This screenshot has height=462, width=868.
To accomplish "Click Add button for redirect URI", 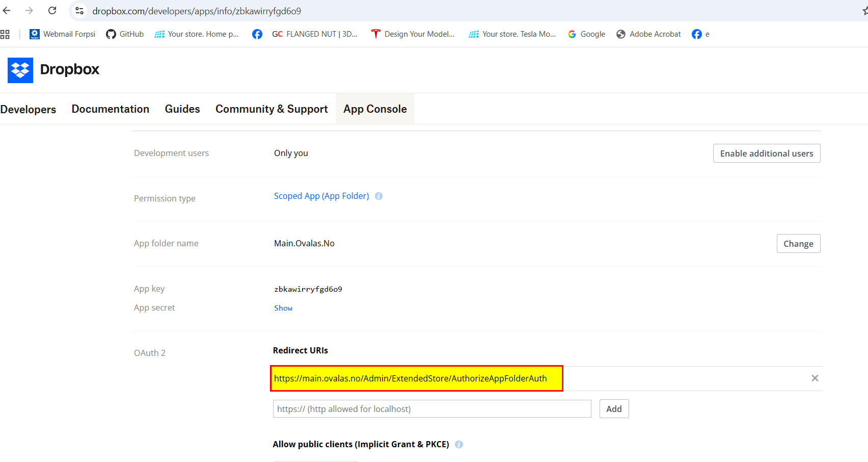I will (x=614, y=409).
